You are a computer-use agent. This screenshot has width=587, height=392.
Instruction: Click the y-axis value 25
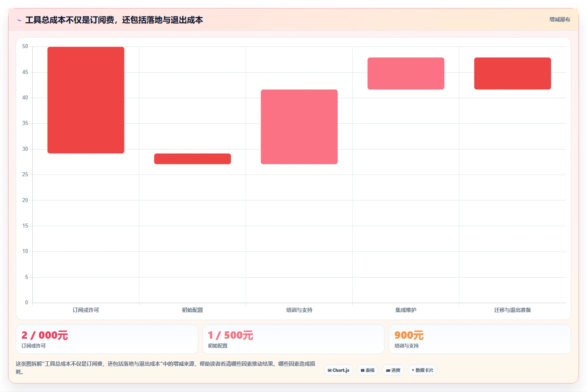tap(25, 175)
